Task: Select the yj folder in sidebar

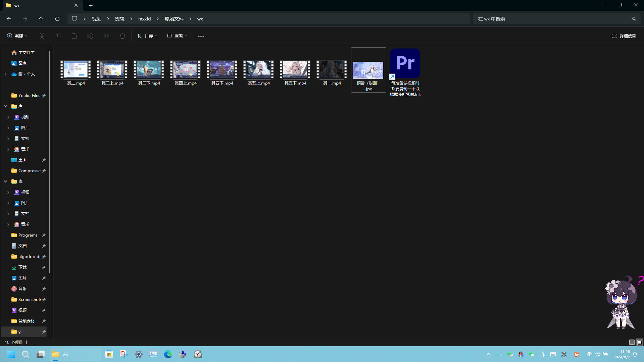Action: pyautogui.click(x=24, y=332)
